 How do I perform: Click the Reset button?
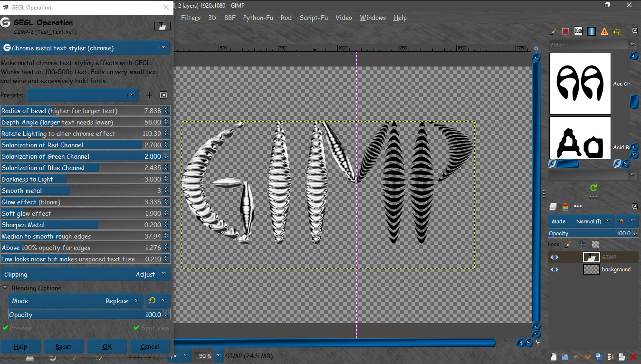tap(64, 346)
